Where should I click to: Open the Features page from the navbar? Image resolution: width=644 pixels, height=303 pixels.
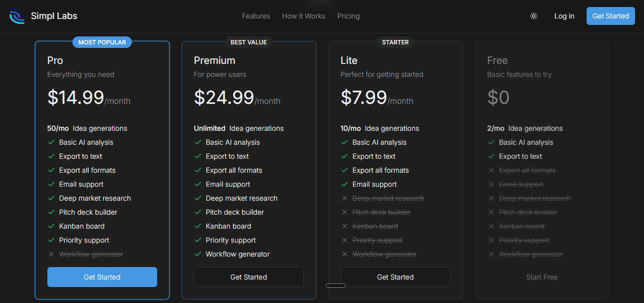(x=256, y=16)
